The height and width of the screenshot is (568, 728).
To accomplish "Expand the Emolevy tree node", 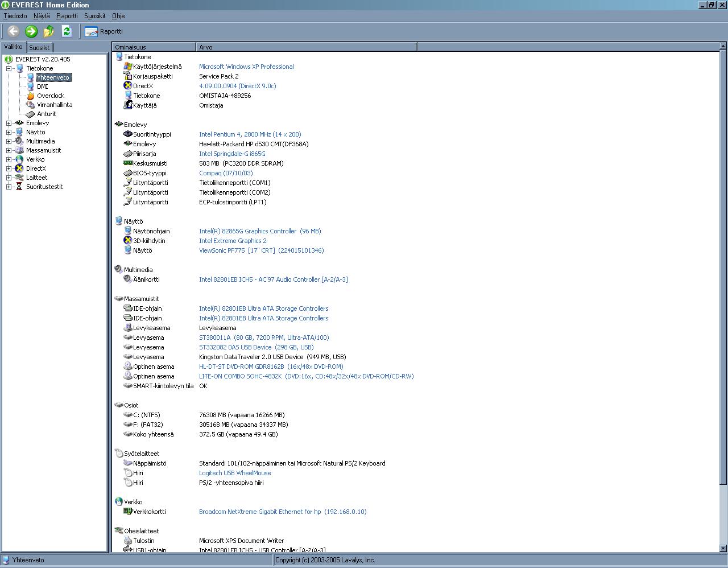I will 9,123.
